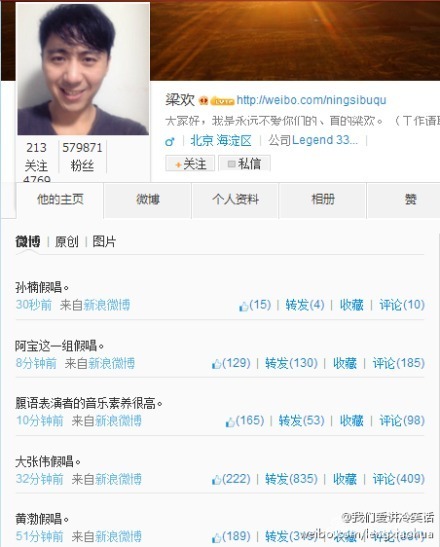Click the verified badge next to 梁欢
The image size is (440, 547).
[203, 101]
